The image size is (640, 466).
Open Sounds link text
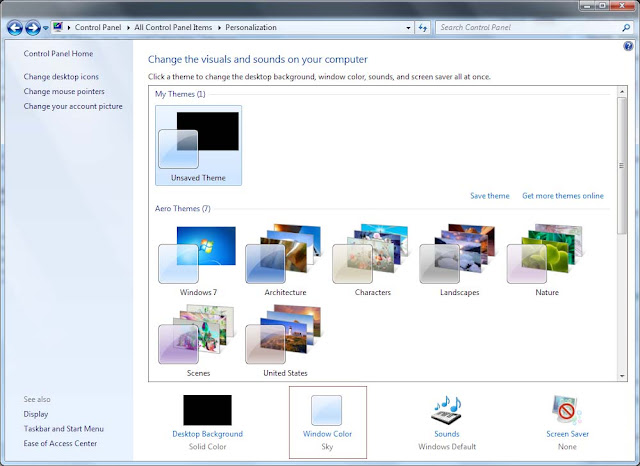447,434
